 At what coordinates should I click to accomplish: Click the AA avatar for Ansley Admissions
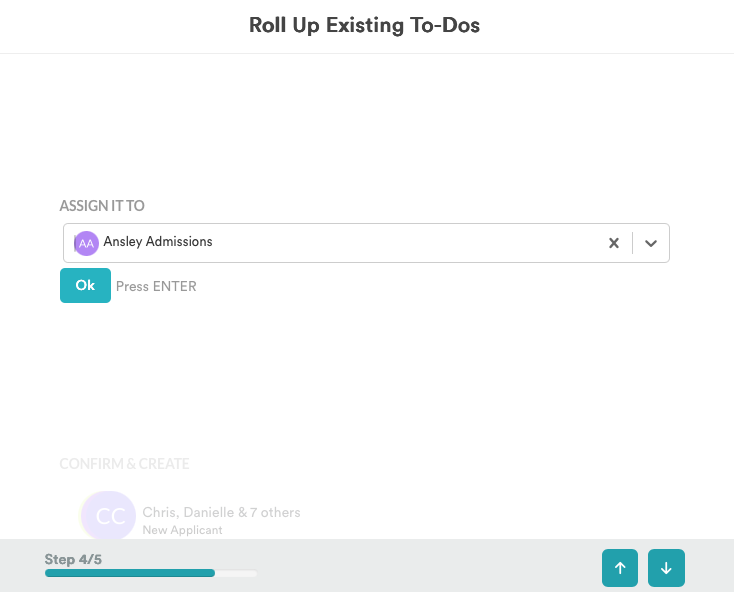tap(87, 243)
